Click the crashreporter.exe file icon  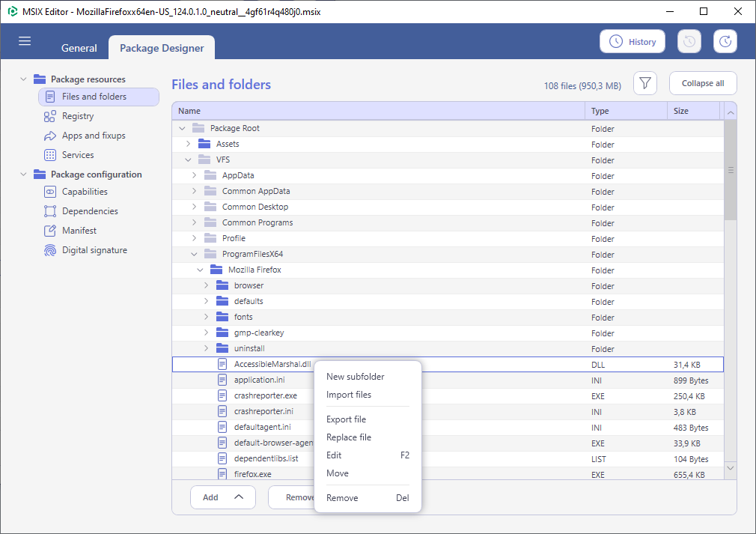(222, 395)
